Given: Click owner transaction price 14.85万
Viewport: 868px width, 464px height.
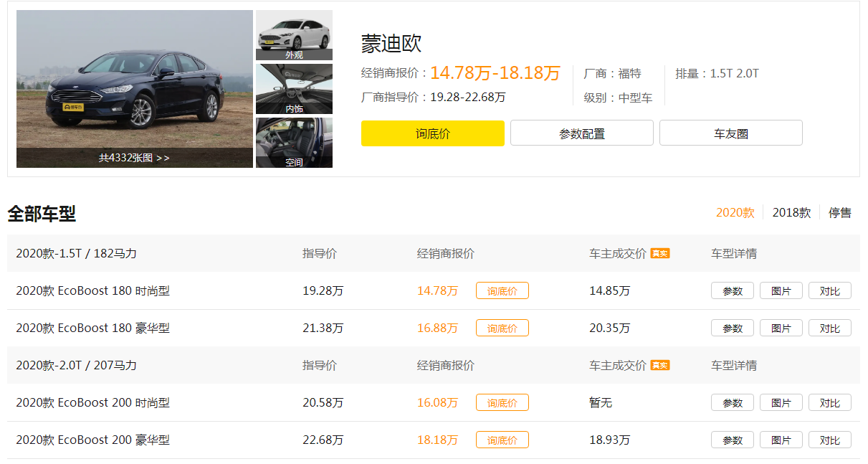Looking at the screenshot, I should click(x=610, y=291).
